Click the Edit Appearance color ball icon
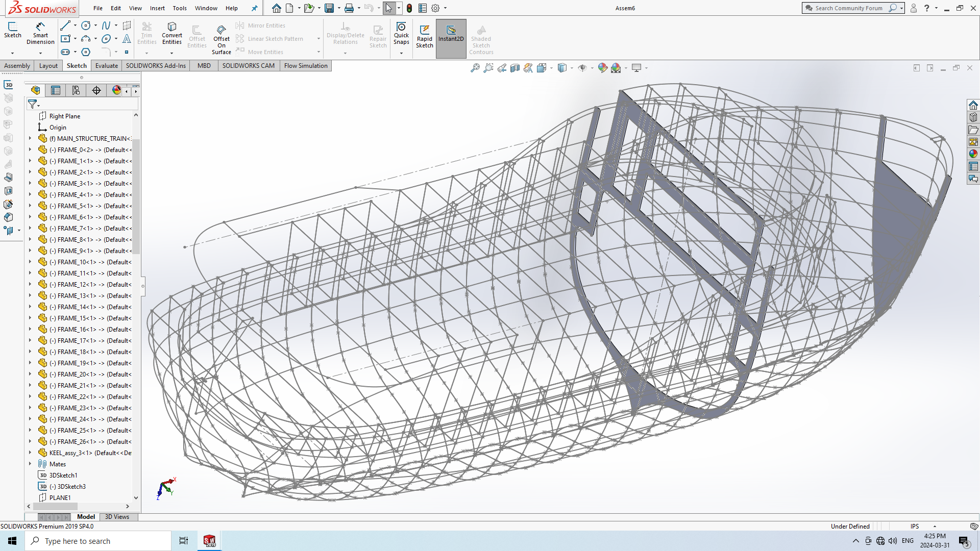This screenshot has height=551, width=980. click(x=603, y=68)
